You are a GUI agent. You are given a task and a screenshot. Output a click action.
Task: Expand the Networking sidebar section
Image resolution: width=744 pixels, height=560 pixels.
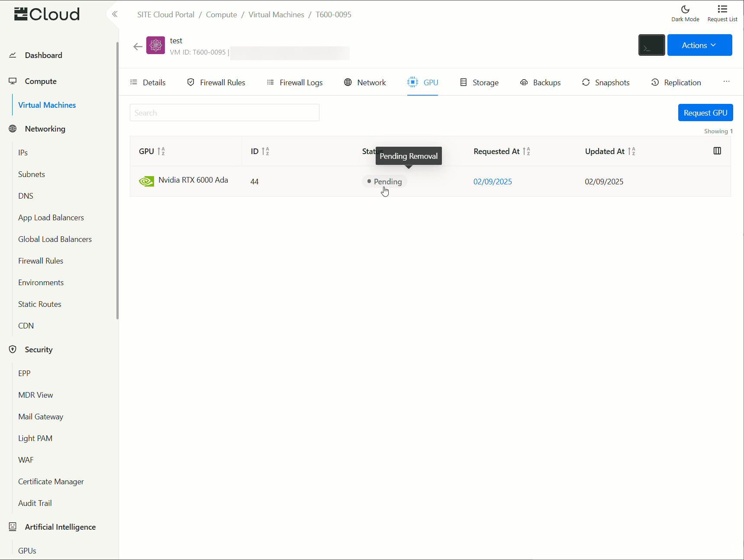coord(45,129)
